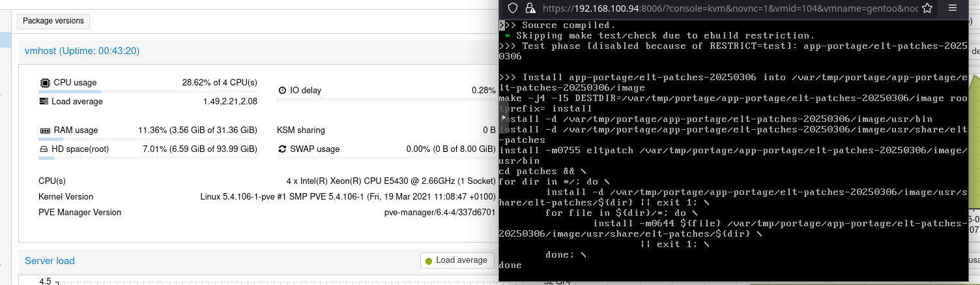Click the CPU(s) label

point(52,181)
